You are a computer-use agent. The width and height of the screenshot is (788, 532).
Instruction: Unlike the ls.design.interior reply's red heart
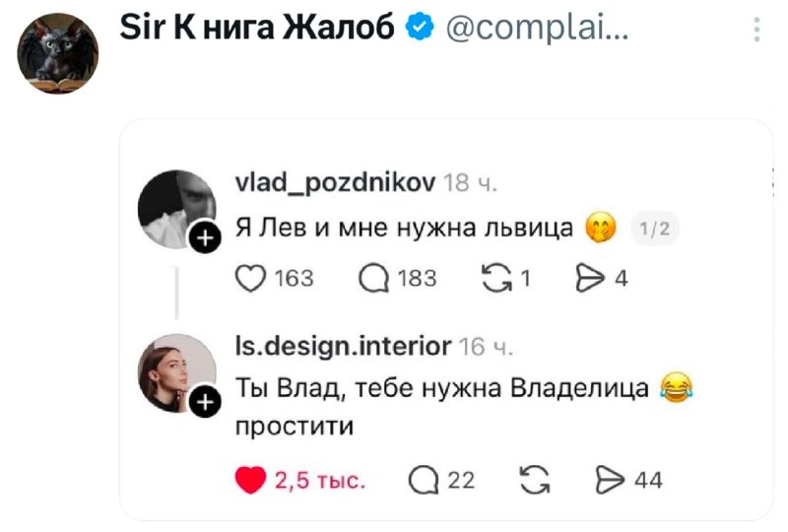[x=252, y=480]
